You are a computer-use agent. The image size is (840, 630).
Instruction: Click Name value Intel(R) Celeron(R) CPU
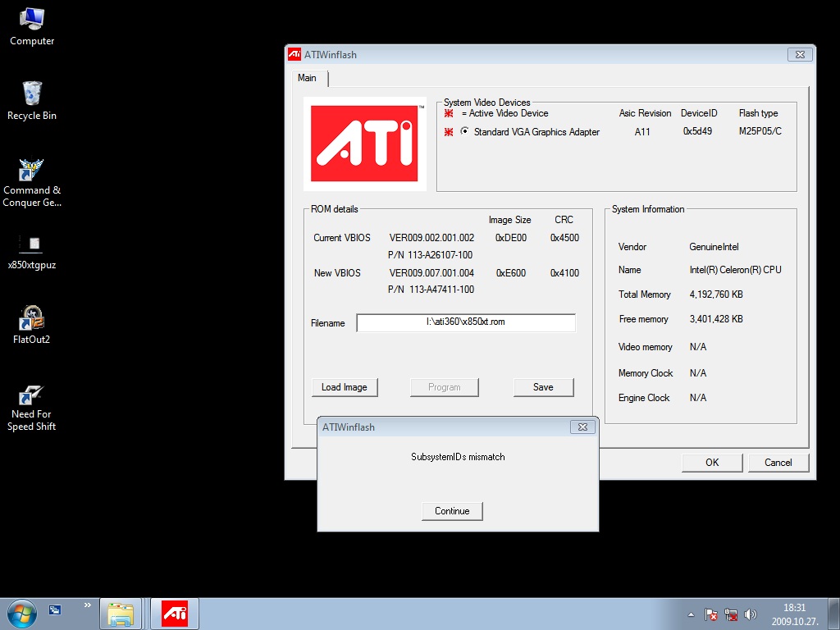point(736,270)
